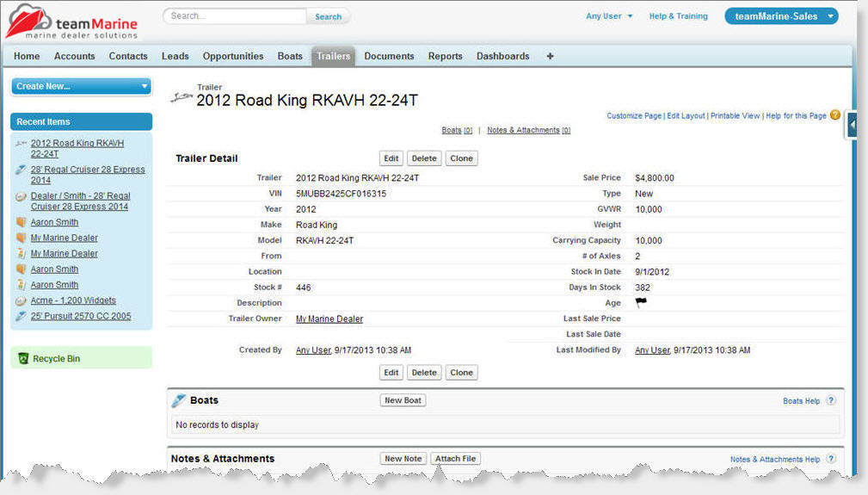Collapse the sidebar with the arrow handle
Screen dimensions: 868x495
click(853, 125)
